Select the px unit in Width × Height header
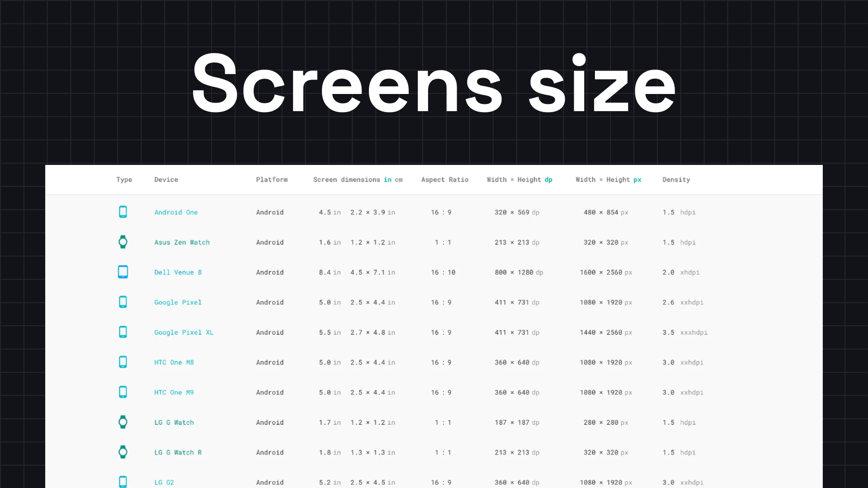868x488 pixels. click(637, 180)
